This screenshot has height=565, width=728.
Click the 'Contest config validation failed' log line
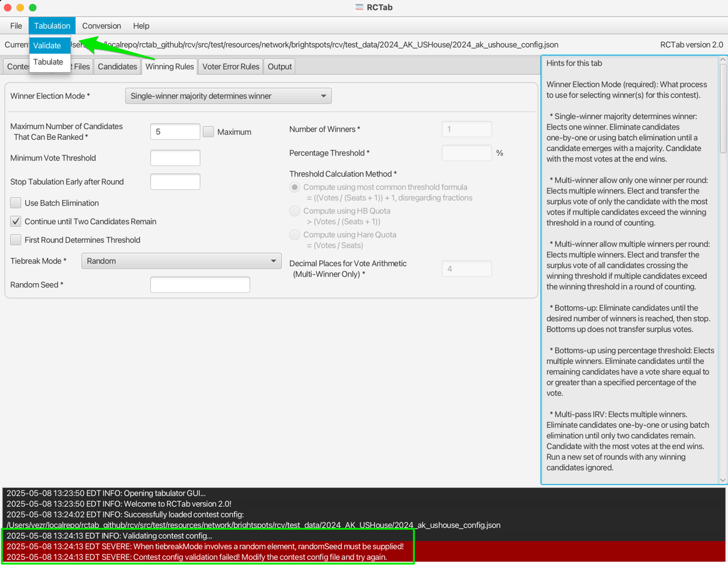[197, 557]
